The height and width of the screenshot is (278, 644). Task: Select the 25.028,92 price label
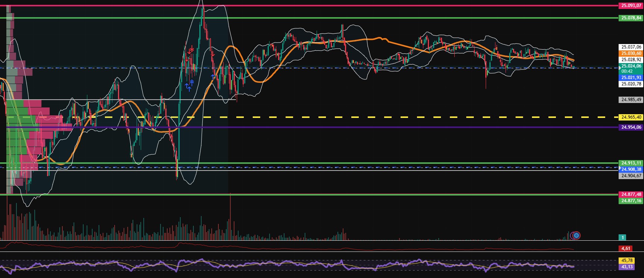tap(631, 60)
